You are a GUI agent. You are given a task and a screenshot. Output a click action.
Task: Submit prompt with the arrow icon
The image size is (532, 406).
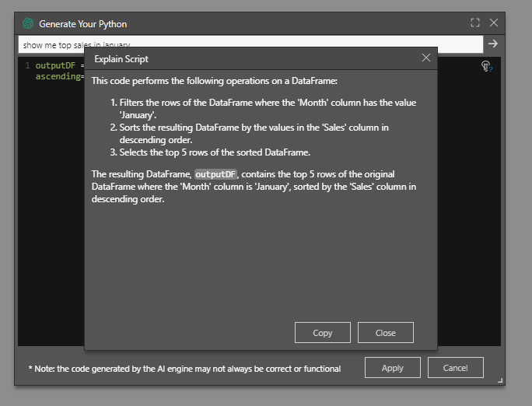click(492, 44)
